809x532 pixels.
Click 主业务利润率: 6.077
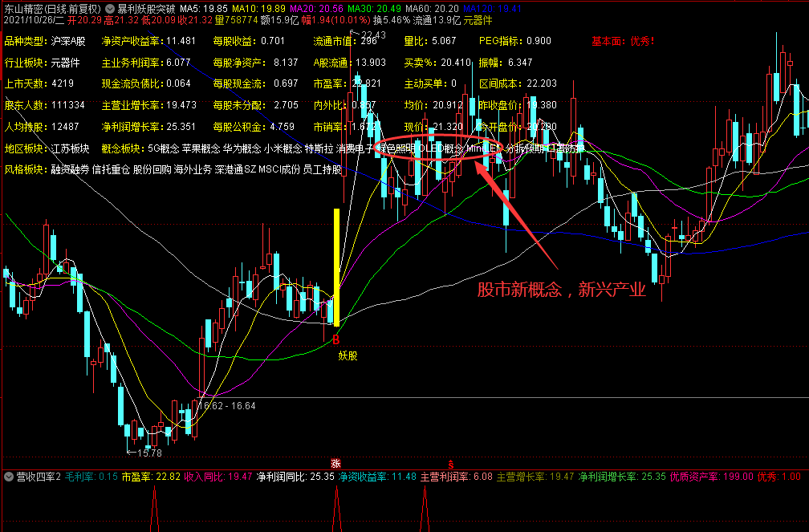(x=146, y=63)
